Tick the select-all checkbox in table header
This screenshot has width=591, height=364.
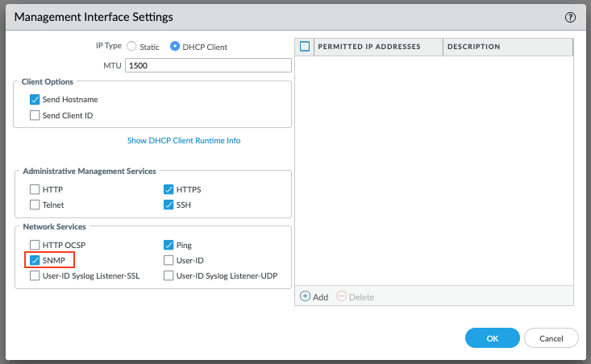coord(305,47)
